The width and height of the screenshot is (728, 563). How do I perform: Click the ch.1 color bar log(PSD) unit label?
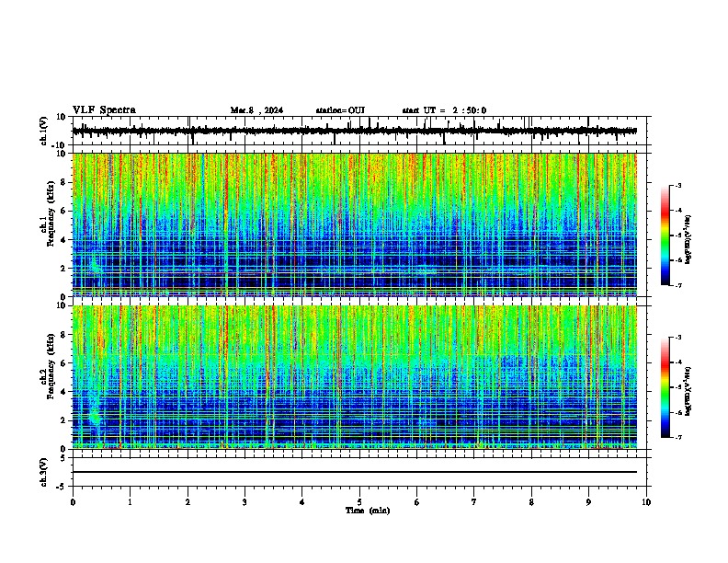tap(688, 239)
